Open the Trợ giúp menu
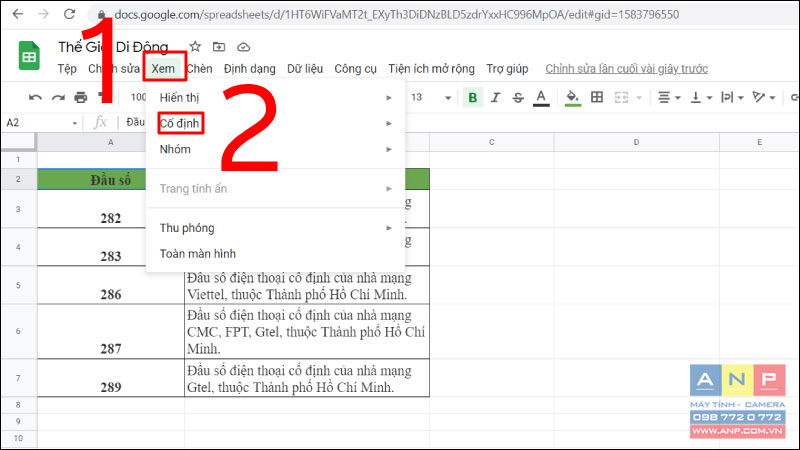 pos(507,69)
